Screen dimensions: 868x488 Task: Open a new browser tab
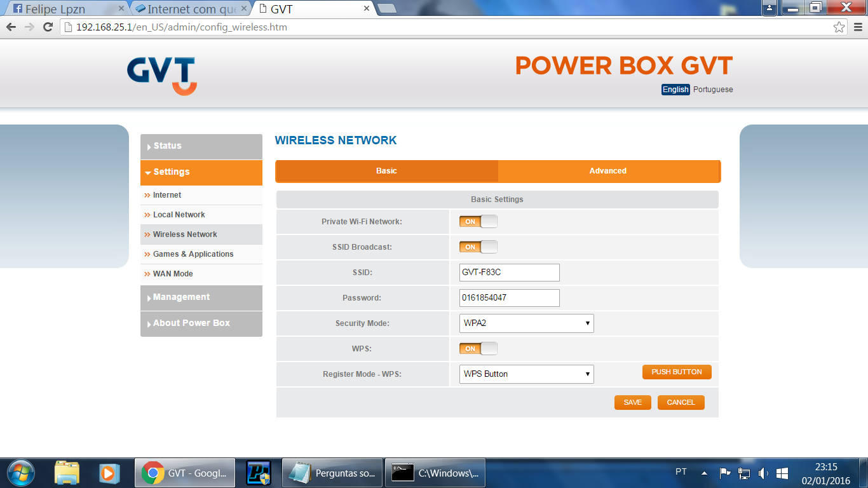click(x=387, y=9)
